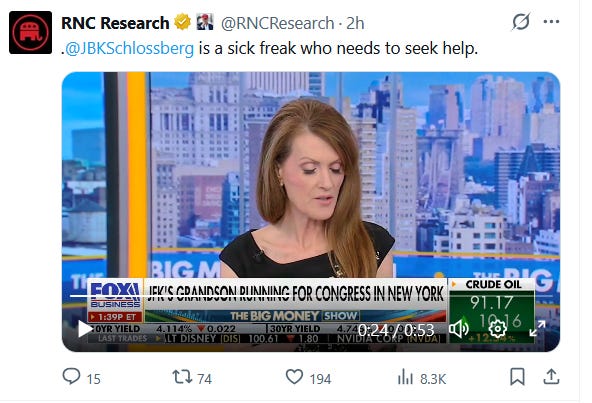
Task: Like the tweet with heart icon
Action: coord(294,377)
